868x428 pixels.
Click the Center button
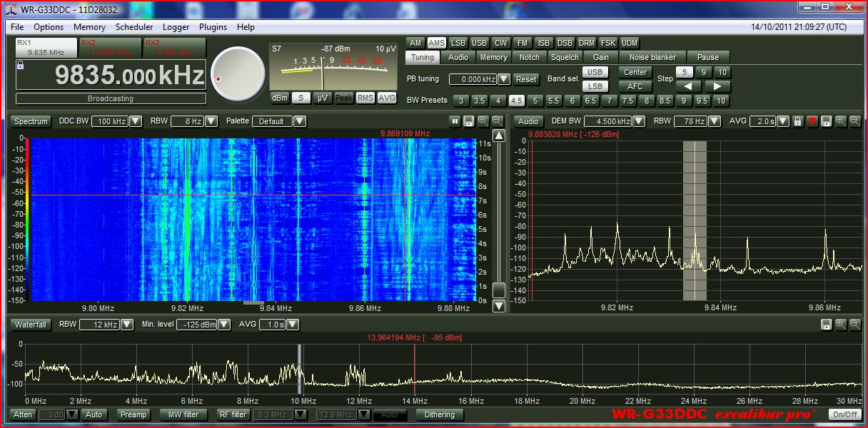[635, 72]
